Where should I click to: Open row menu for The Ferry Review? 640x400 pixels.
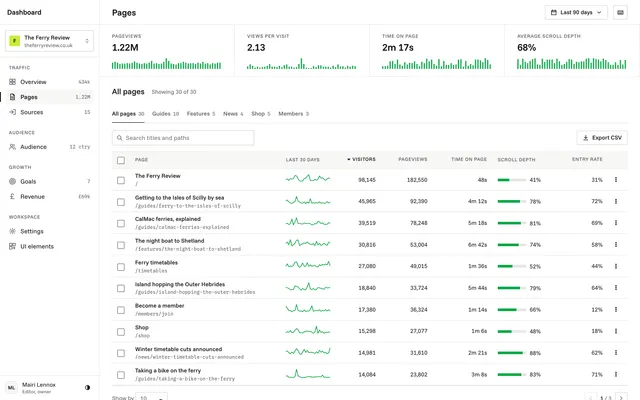click(x=616, y=180)
